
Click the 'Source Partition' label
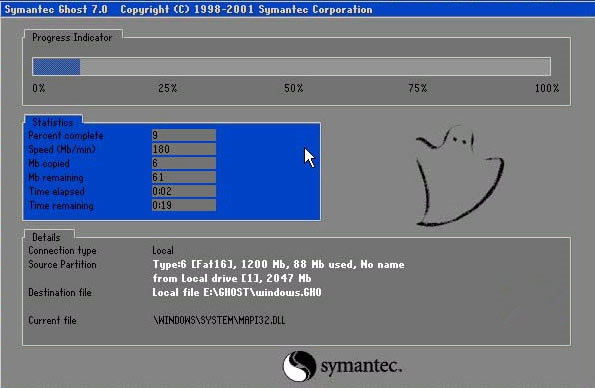(x=62, y=265)
